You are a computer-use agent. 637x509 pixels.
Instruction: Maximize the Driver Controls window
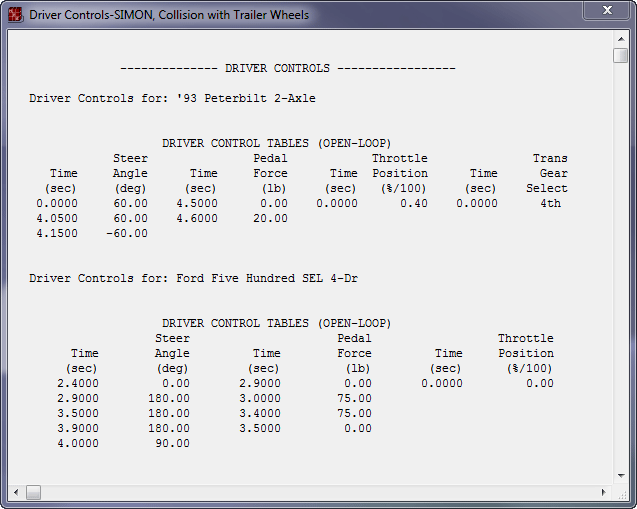click(x=567, y=12)
